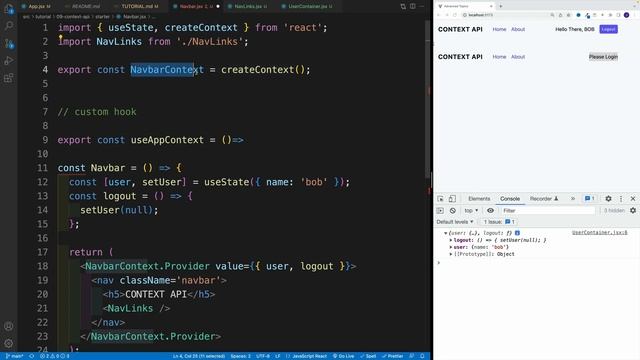The height and width of the screenshot is (360, 640).
Task: Close the DevTools panel
Action: tap(633, 199)
